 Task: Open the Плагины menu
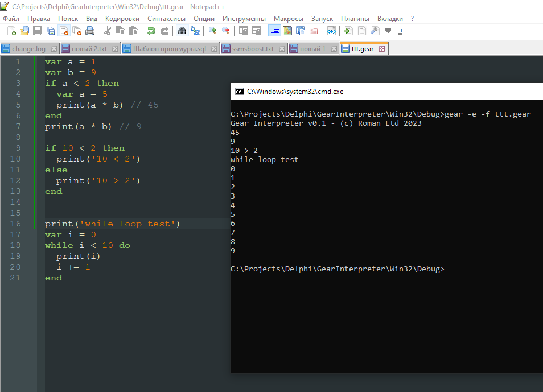point(355,18)
